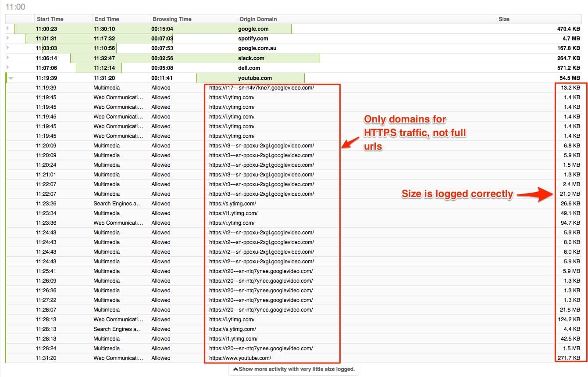Click the Search Engines category at 11:23:26
Image resolution: width=588 pixels, height=377 pixels.
(118, 204)
